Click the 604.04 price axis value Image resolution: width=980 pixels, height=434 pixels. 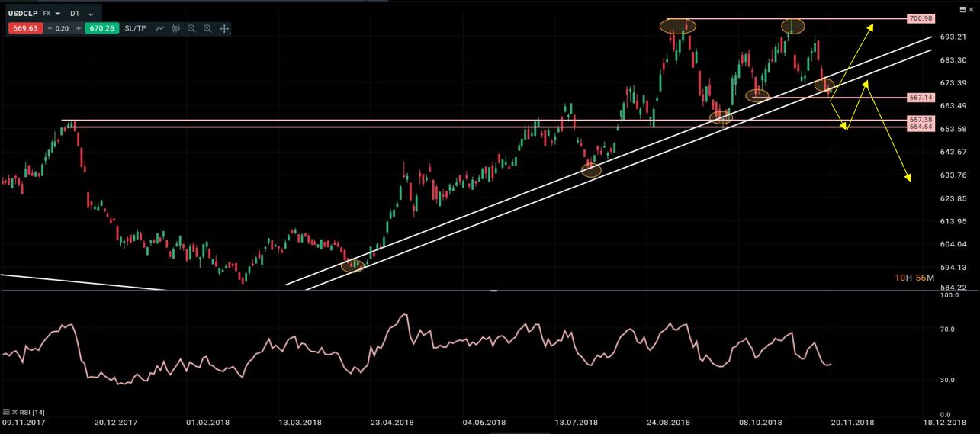(953, 244)
